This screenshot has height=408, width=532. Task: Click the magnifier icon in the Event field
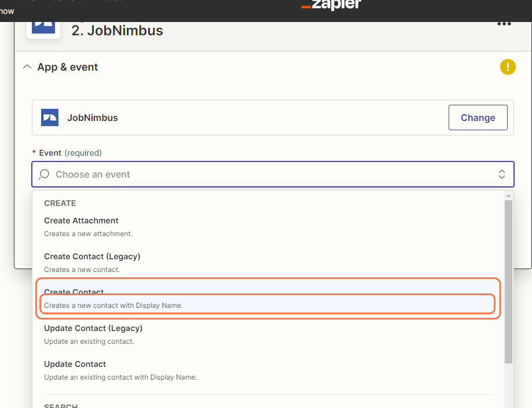(44, 174)
